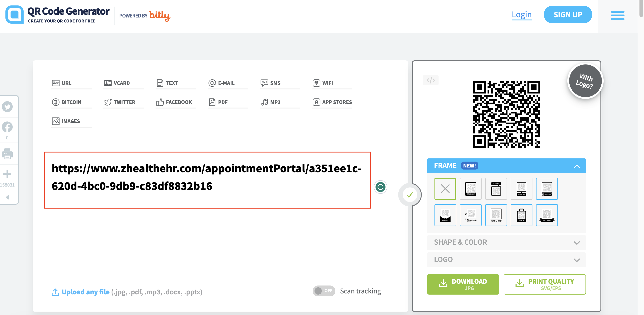Image resolution: width=644 pixels, height=315 pixels.
Task: Click the Grammarly icon beside the URL field
Action: click(x=380, y=187)
